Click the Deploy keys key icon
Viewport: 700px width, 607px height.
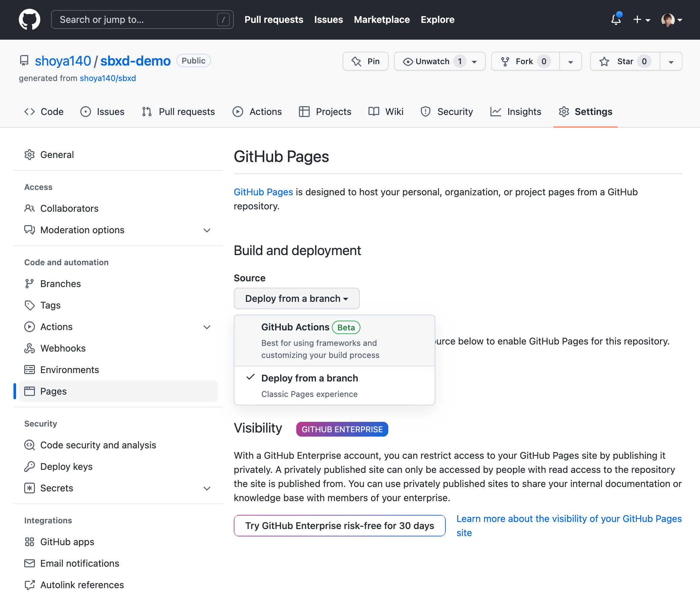click(30, 467)
